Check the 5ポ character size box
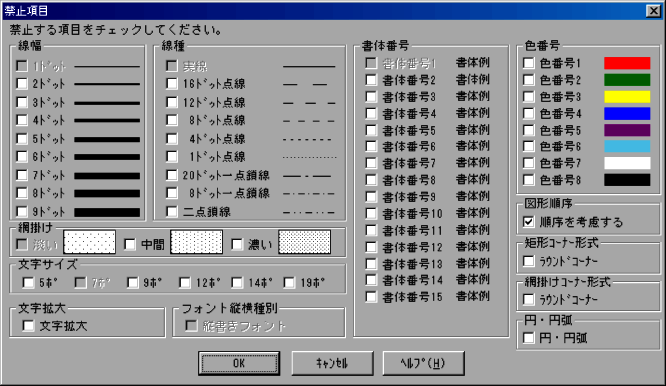 click(x=28, y=282)
